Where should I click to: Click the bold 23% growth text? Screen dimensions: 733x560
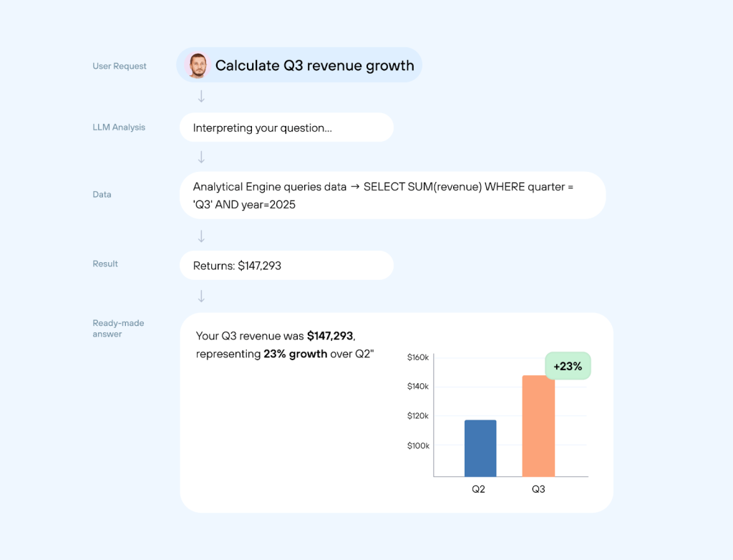click(296, 354)
